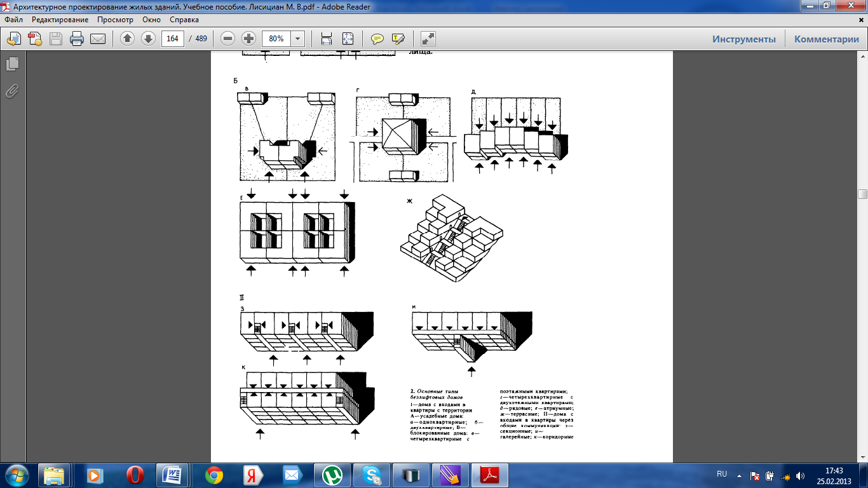
Task: Click the Fit one full page icon
Action: [x=348, y=39]
